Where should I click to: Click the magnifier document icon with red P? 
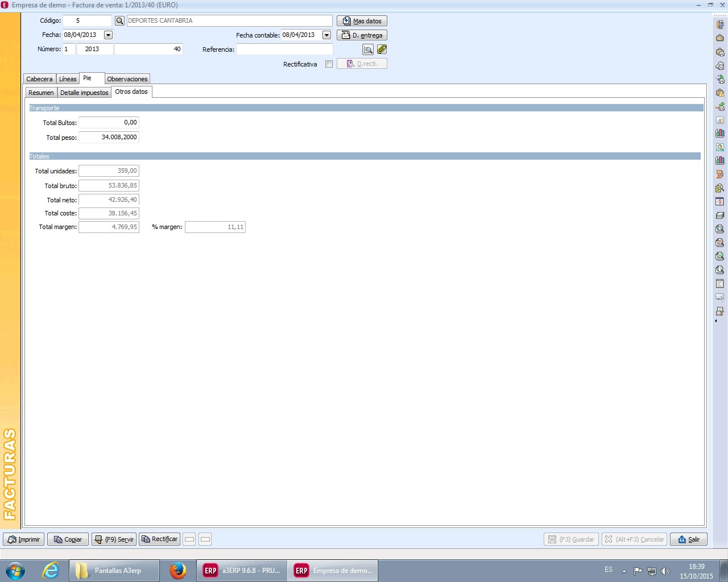(x=719, y=242)
